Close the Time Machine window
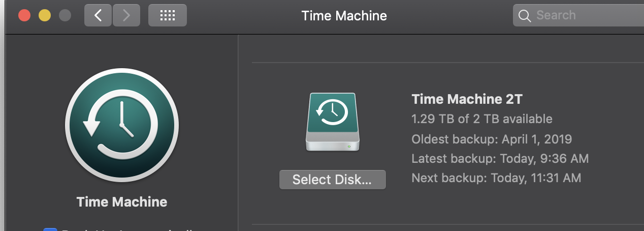The height and width of the screenshot is (231, 644). tap(24, 15)
